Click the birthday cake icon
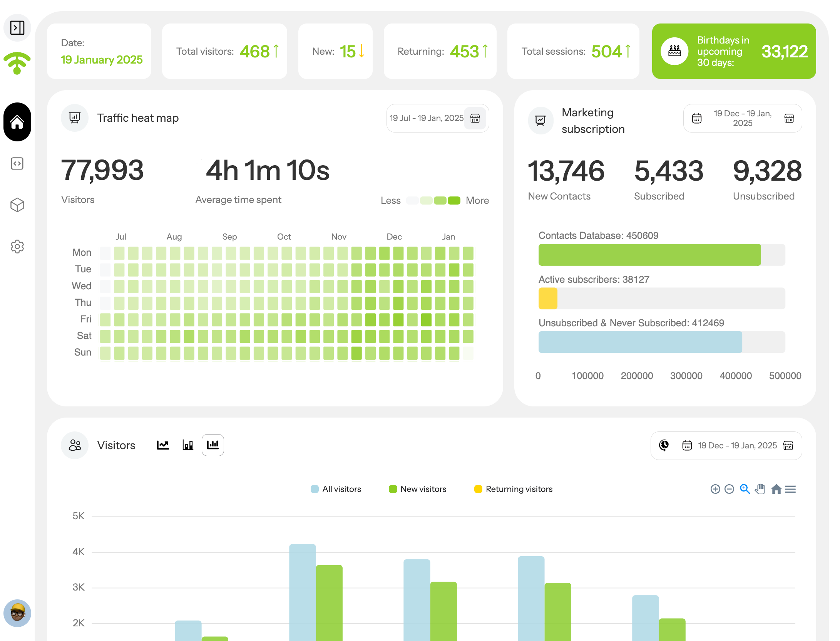 (x=674, y=51)
